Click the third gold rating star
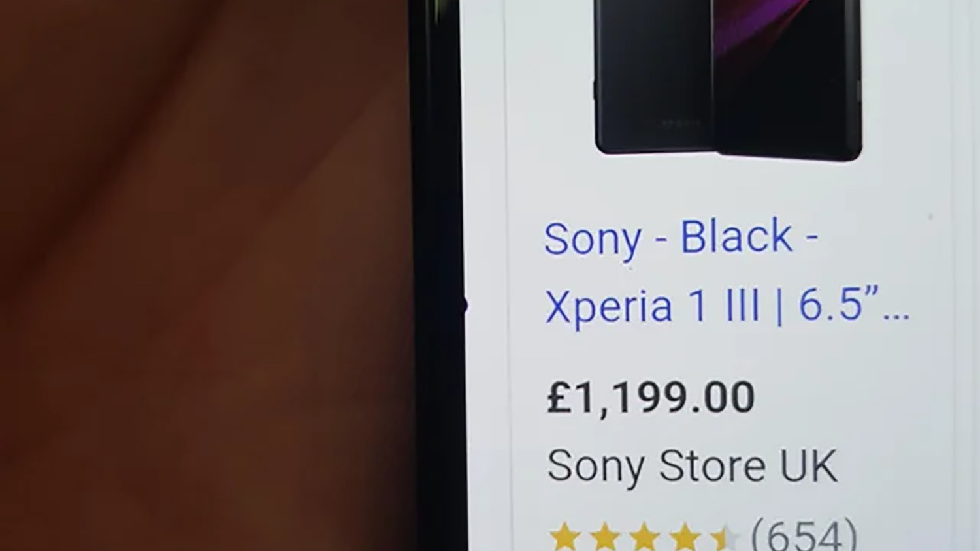The image size is (980, 551). 645,537
